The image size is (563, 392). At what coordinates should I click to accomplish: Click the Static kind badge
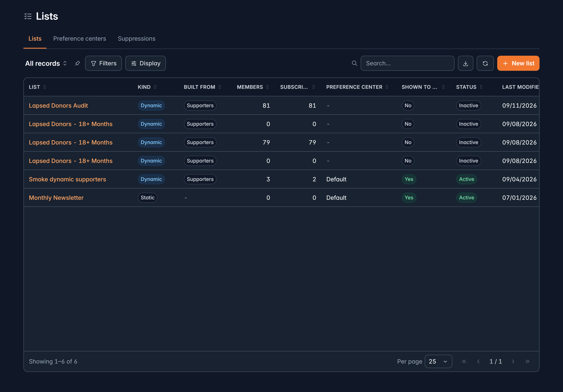(147, 198)
